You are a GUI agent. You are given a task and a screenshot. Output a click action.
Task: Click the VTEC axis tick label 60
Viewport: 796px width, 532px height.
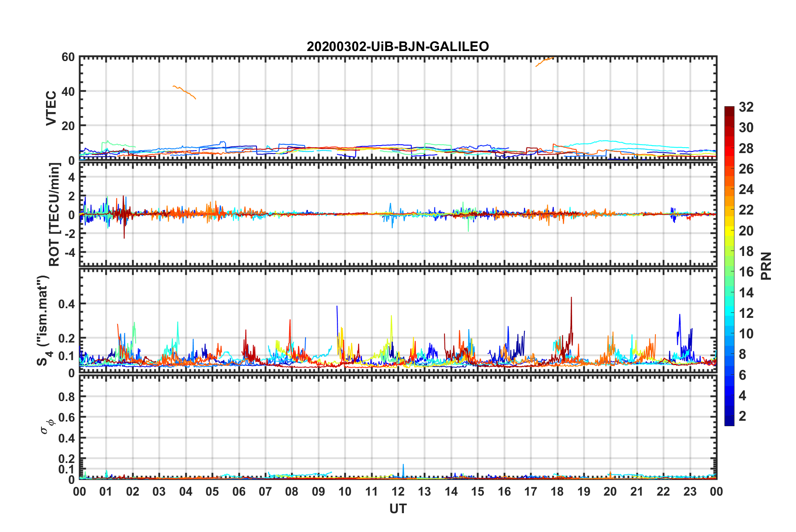(x=68, y=57)
